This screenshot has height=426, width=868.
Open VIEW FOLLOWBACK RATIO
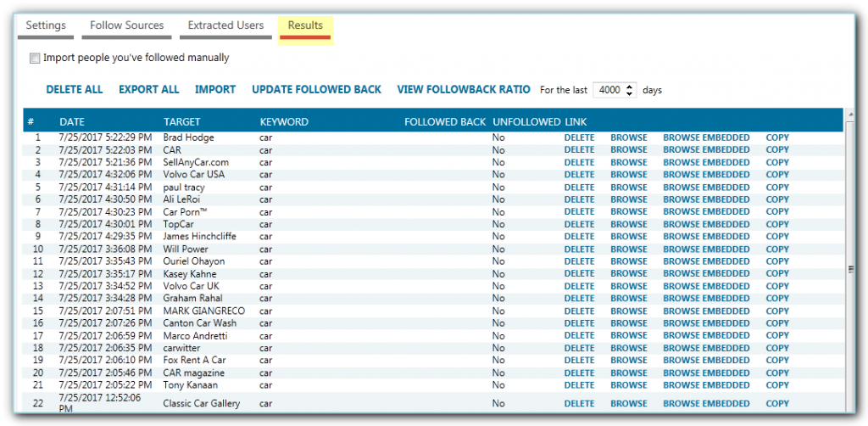(x=464, y=90)
